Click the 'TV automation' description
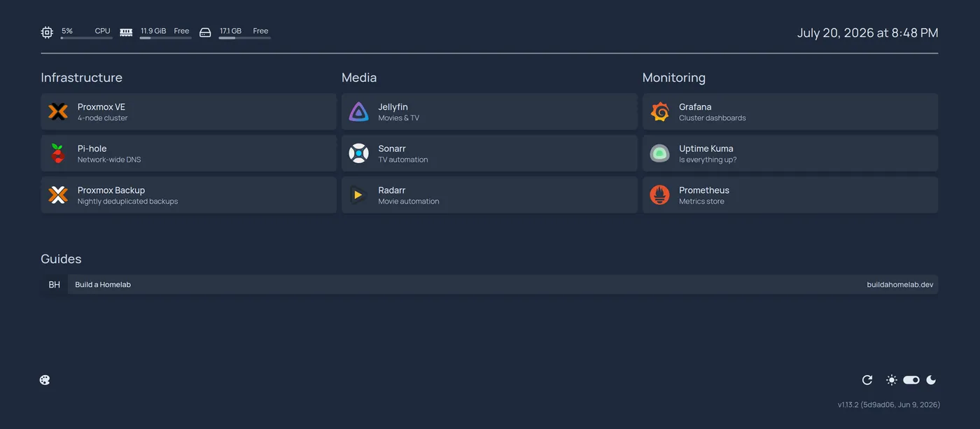980x429 pixels. pos(403,160)
